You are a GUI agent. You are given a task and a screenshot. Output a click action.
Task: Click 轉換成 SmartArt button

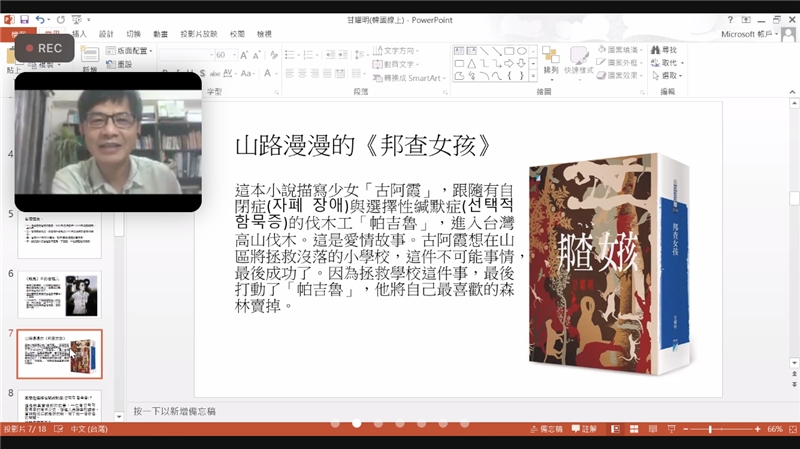coord(409,78)
